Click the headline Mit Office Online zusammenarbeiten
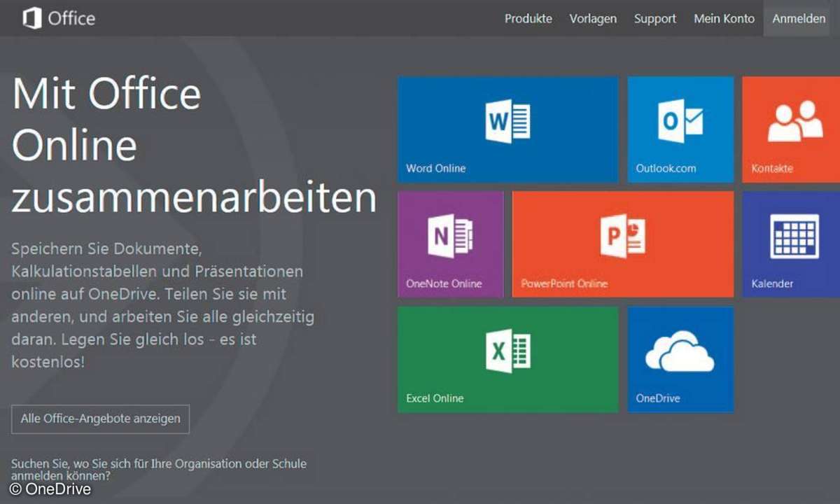This screenshot has height=504, width=840. point(194,146)
